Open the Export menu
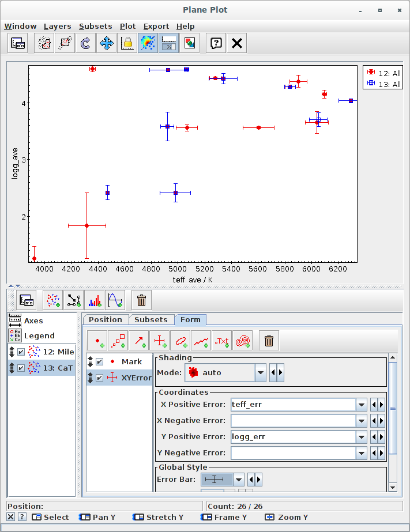410x532 pixels. point(156,26)
